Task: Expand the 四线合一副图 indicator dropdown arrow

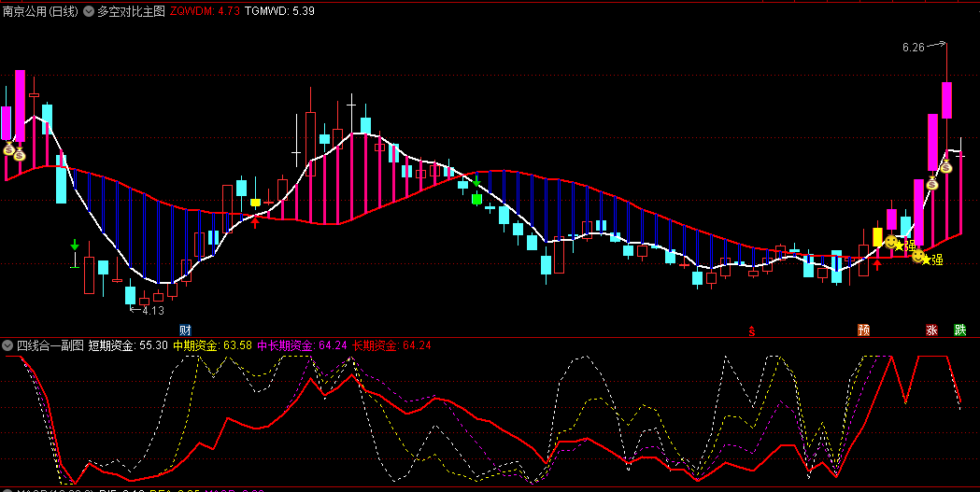Action: point(7,345)
